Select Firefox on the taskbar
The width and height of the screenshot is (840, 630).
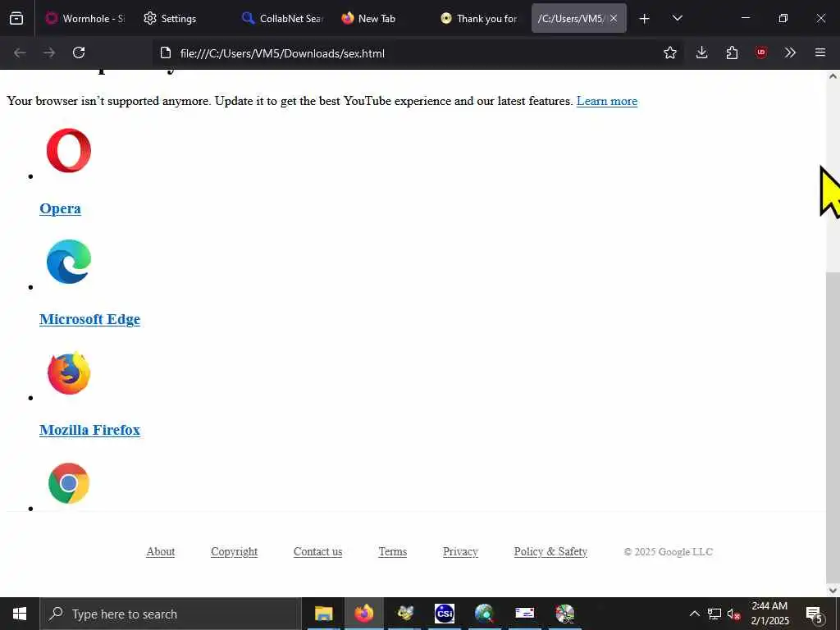click(x=363, y=614)
